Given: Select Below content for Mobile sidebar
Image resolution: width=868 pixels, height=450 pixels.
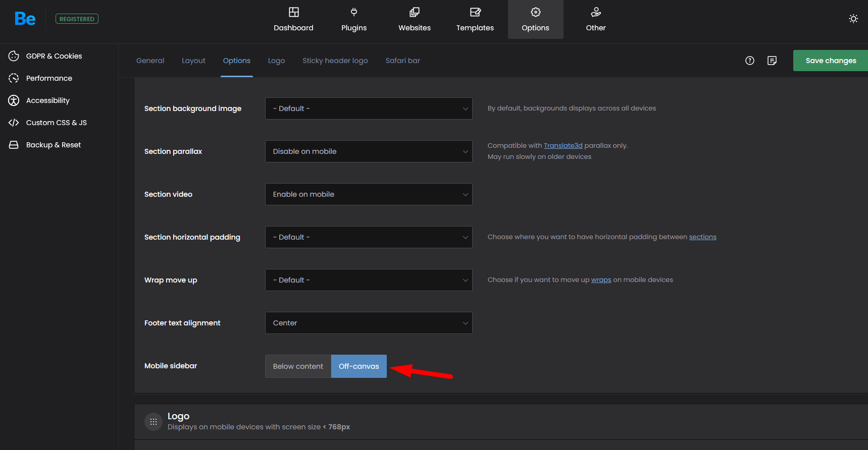Looking at the screenshot, I should (298, 366).
